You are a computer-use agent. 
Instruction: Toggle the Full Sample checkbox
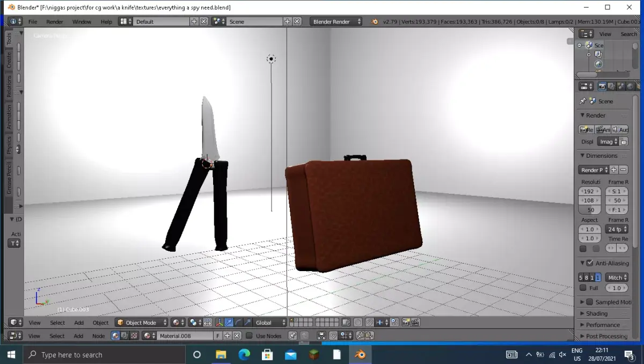[x=583, y=288]
